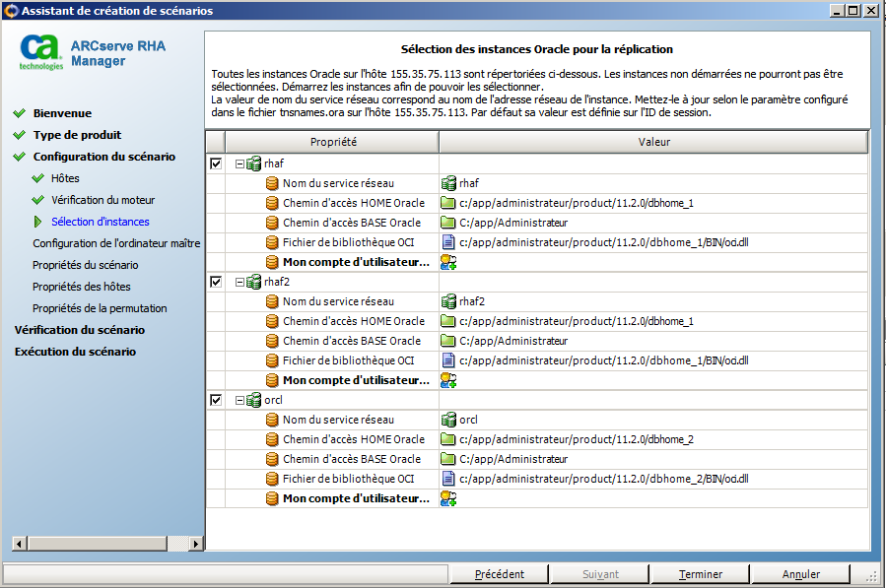886x588 pixels.
Task: Click database icon beside orcl Mon compte d'utilisateur
Action: coord(272,498)
